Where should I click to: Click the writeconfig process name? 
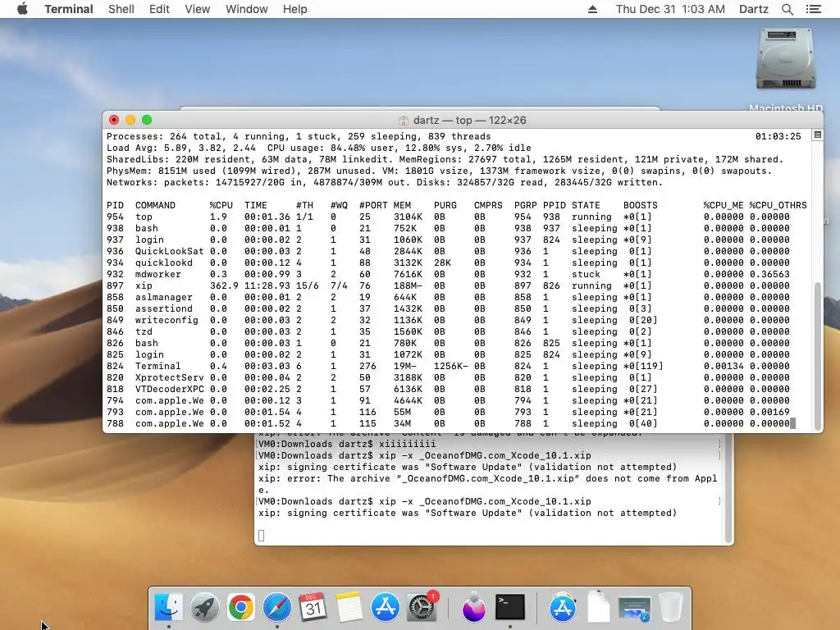(x=167, y=320)
